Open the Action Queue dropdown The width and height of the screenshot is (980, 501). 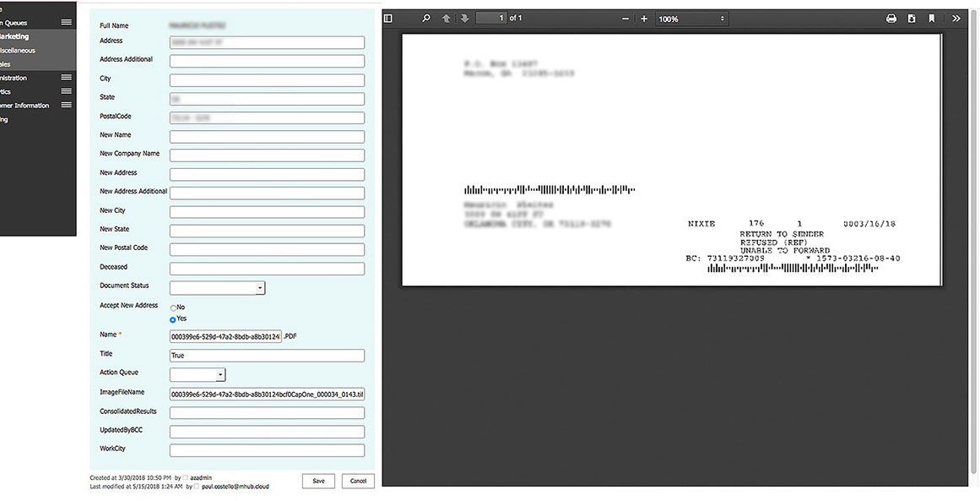click(220, 374)
